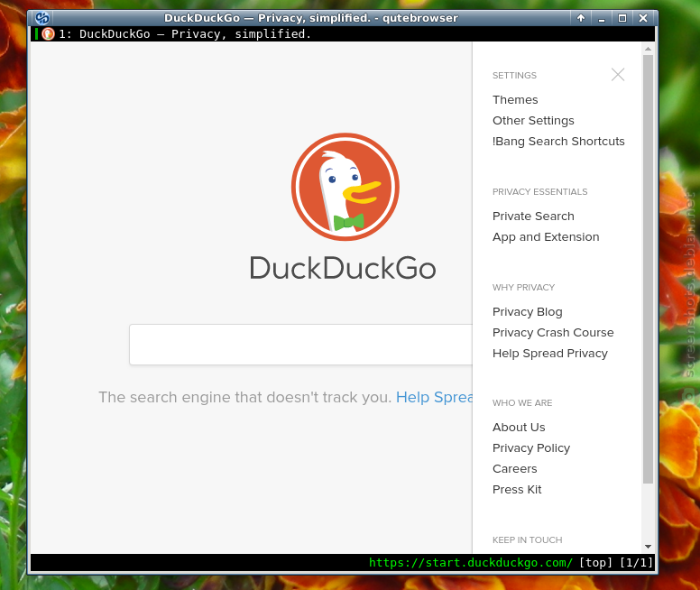
Task: Open Help Spread Privacy menu link
Action: (x=549, y=354)
